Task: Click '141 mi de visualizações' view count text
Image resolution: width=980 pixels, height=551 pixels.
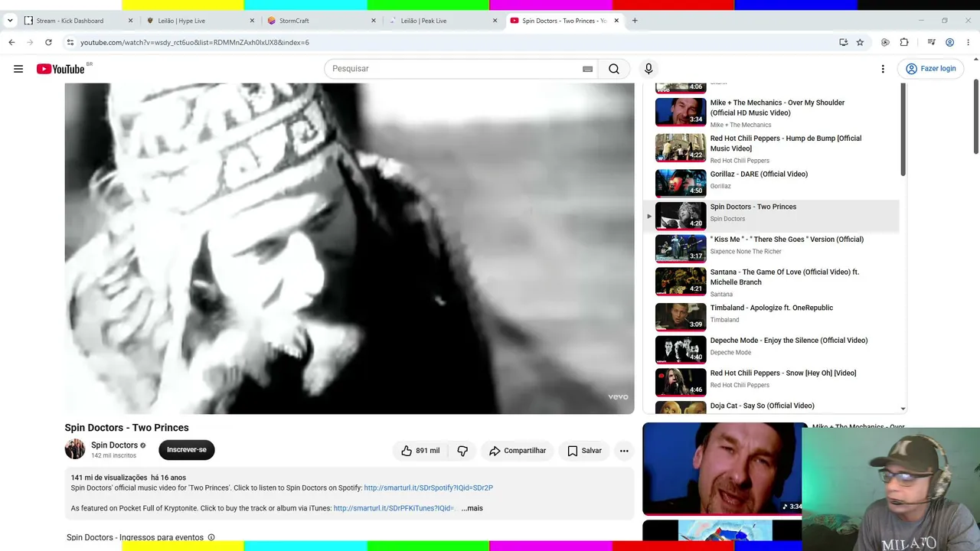Action: click(109, 478)
